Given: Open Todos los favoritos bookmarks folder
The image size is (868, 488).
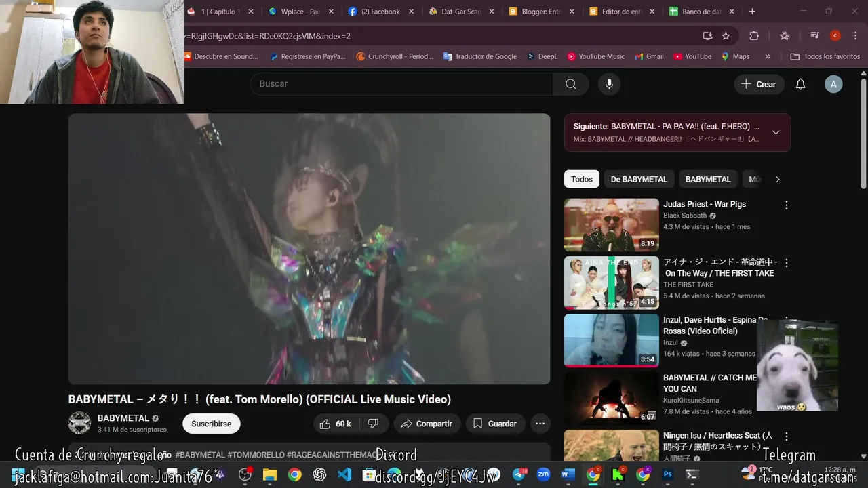Looking at the screenshot, I should [825, 57].
